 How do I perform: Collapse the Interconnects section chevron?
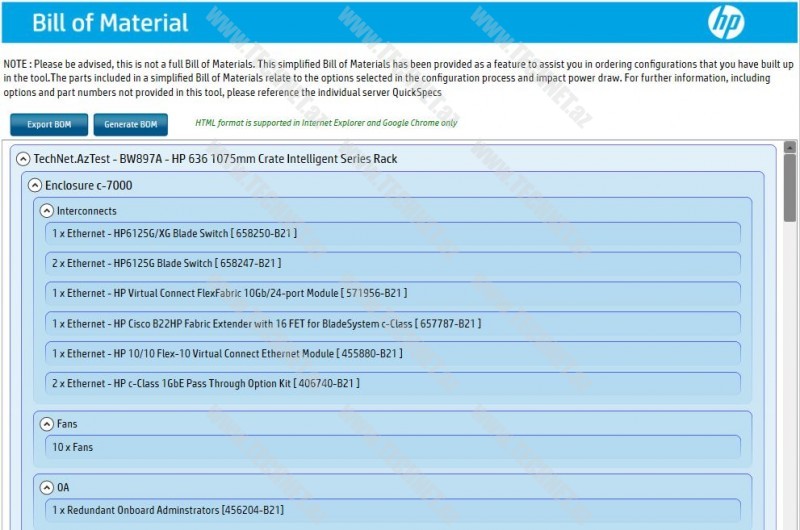pyautogui.click(x=46, y=211)
